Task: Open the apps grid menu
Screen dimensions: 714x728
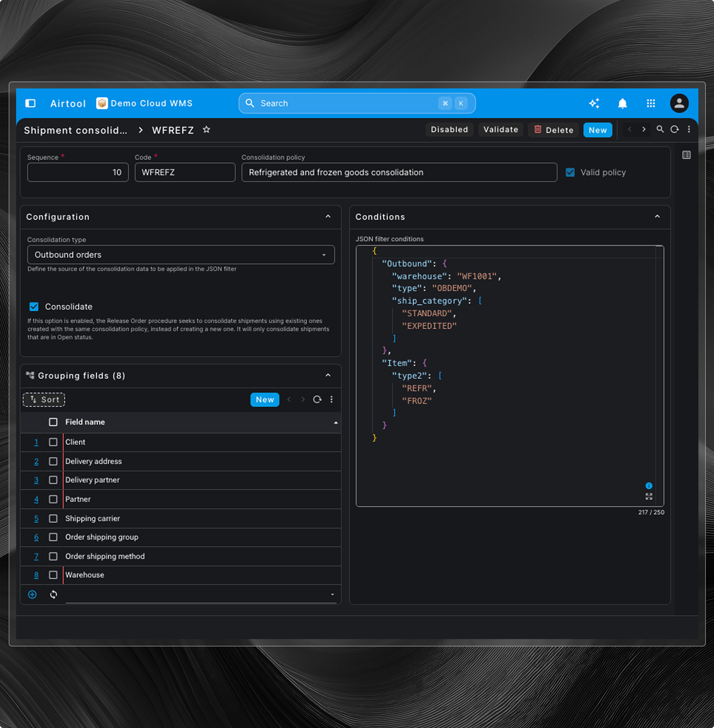Action: click(651, 103)
